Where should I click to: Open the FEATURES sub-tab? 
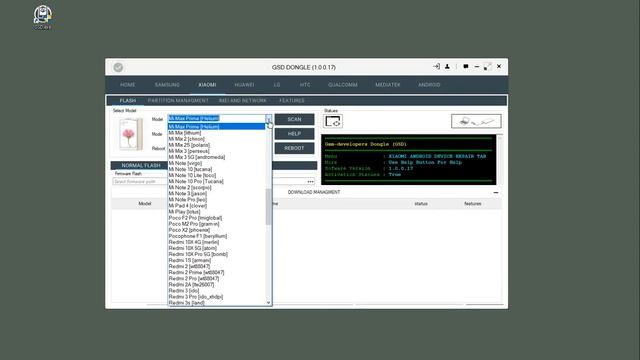(x=292, y=100)
